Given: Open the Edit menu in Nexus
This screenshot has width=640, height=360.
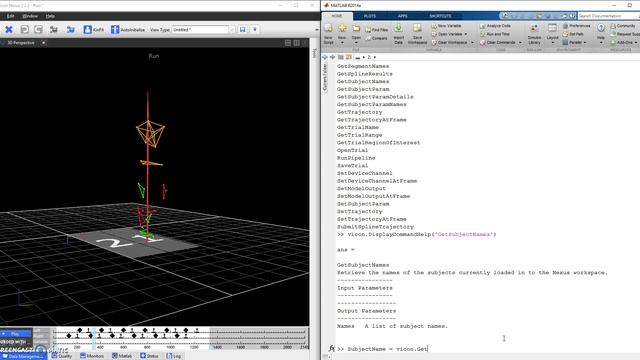Looking at the screenshot, I should (x=11, y=16).
